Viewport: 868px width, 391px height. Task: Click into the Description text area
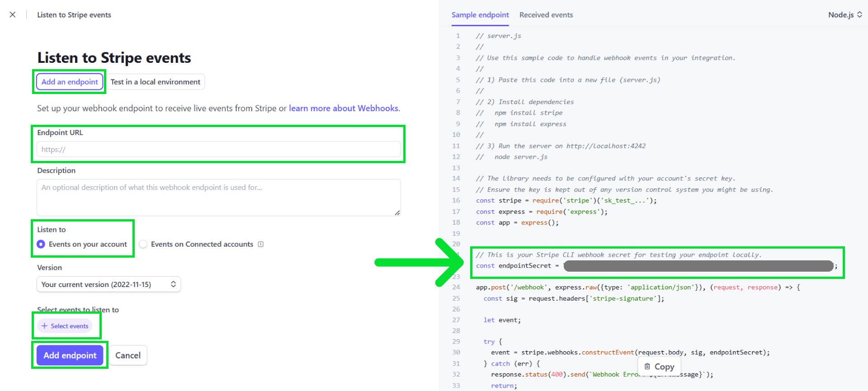(x=219, y=198)
